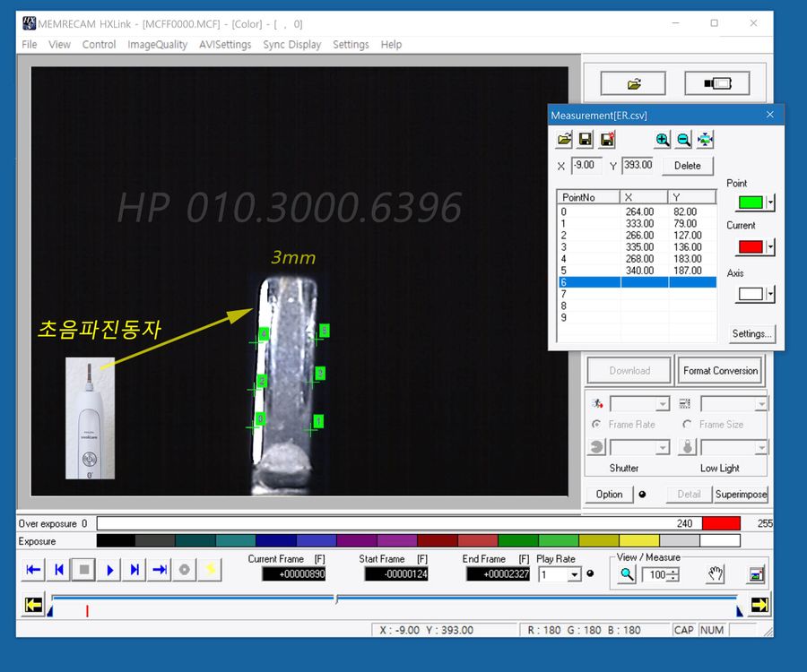Viewport: 807px width, 672px height.
Task: Select the zoom-out magnifier in Measurement panel
Action: pyautogui.click(x=683, y=139)
